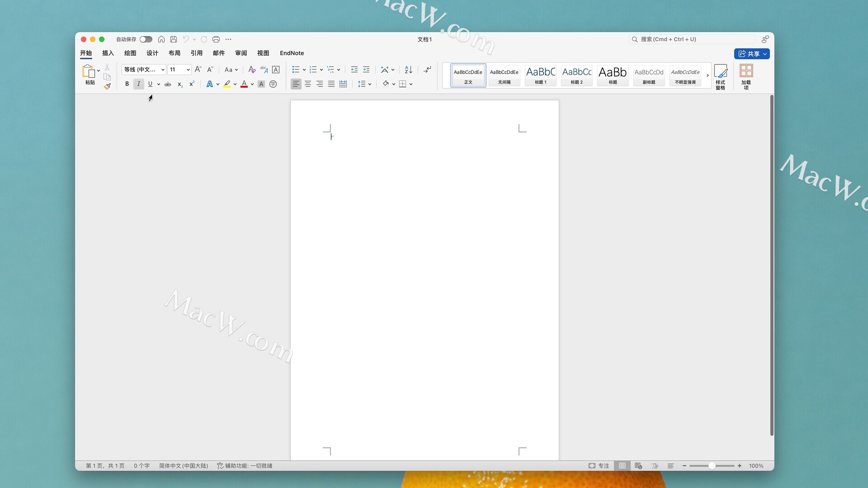
Task: Open the 引用 tab
Action: [197, 53]
